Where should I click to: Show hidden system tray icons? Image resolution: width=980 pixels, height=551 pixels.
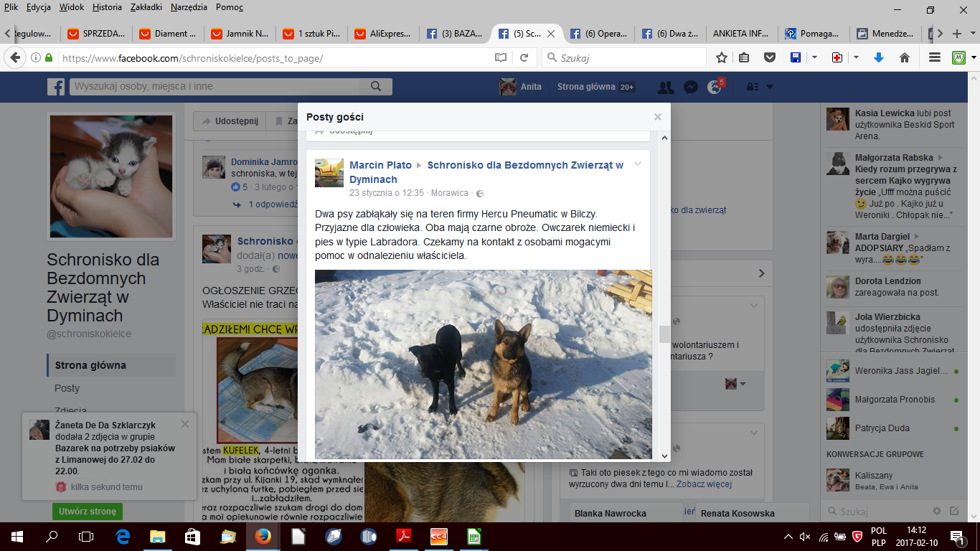point(788,536)
